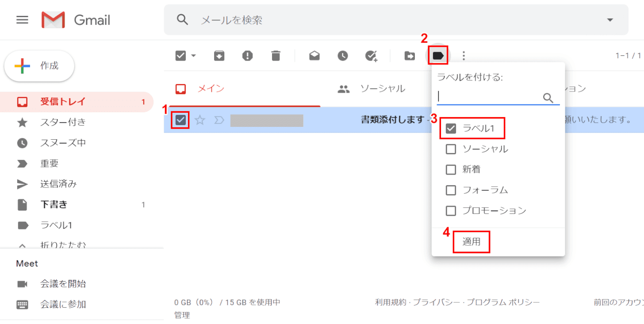Viewport: 644px width, 324px height.
Task: Focus the メールを検索 search field
Action: (x=396, y=20)
